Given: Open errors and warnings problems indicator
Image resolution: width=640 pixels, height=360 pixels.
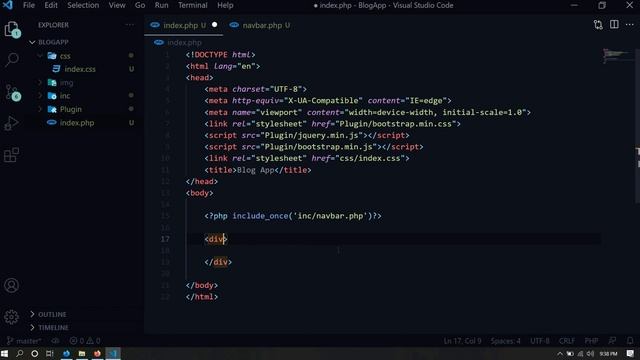Looking at the screenshot, I should pos(85,340).
